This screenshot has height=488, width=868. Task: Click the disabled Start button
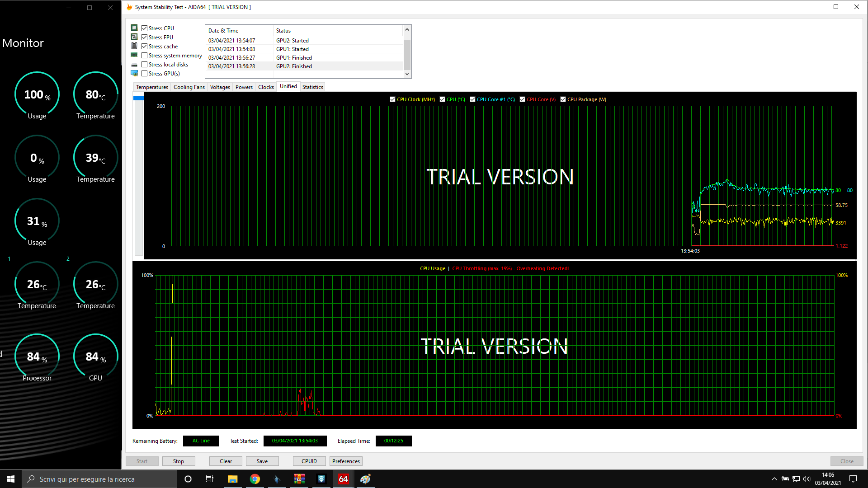142,461
